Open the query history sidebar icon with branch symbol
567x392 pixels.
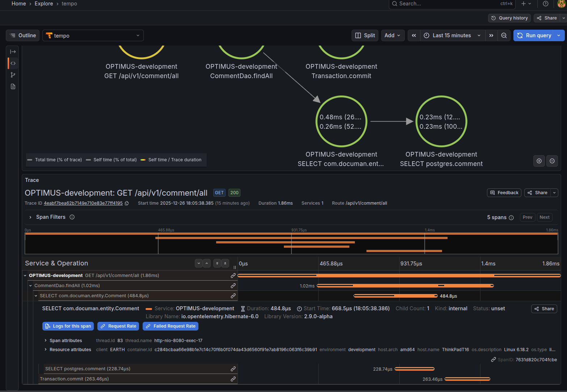(13, 75)
